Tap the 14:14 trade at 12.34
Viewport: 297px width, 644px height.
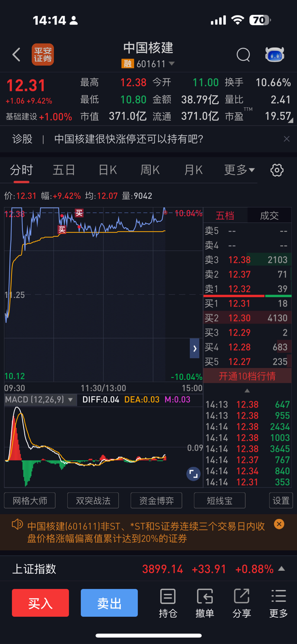pyautogui.click(x=247, y=471)
